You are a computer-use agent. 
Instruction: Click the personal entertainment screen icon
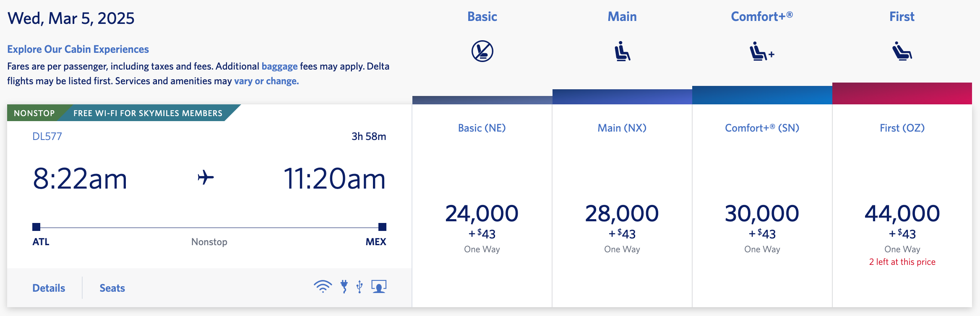click(379, 287)
